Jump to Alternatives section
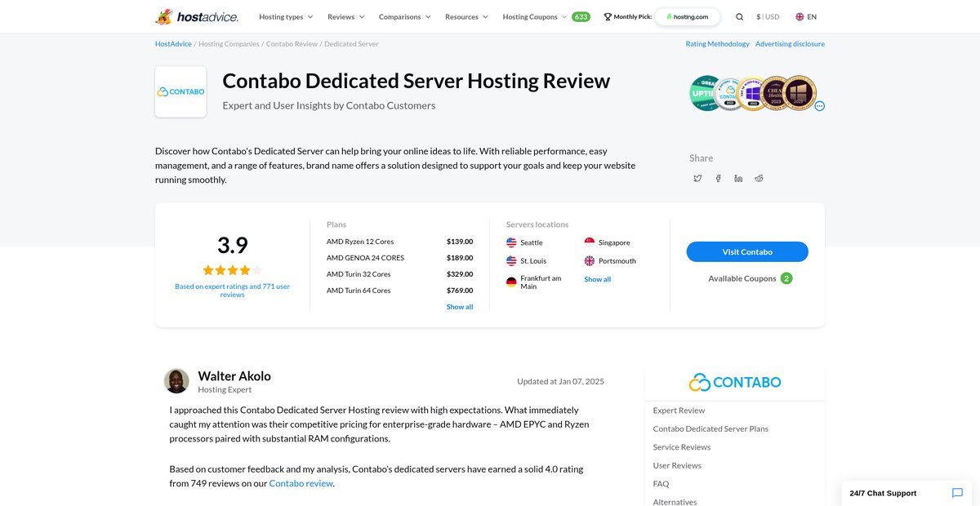980x506 pixels. click(675, 501)
